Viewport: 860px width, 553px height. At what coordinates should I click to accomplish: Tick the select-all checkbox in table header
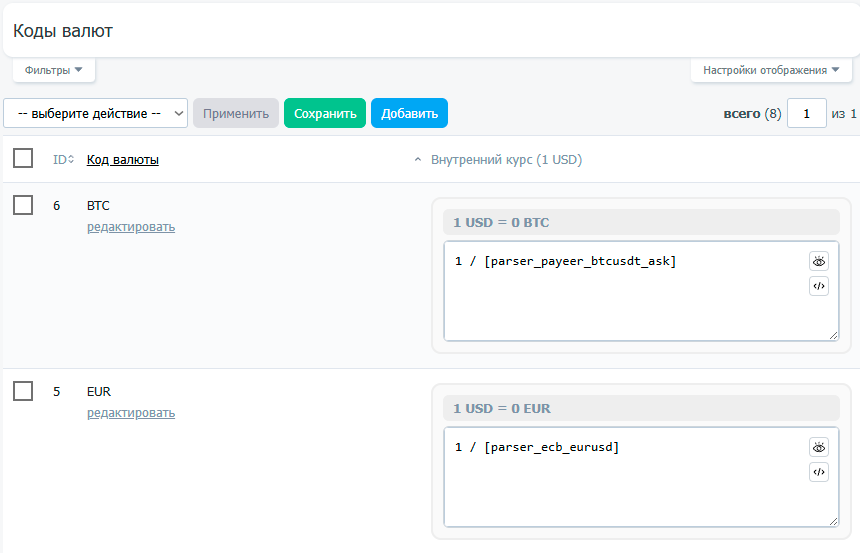pyautogui.click(x=23, y=158)
